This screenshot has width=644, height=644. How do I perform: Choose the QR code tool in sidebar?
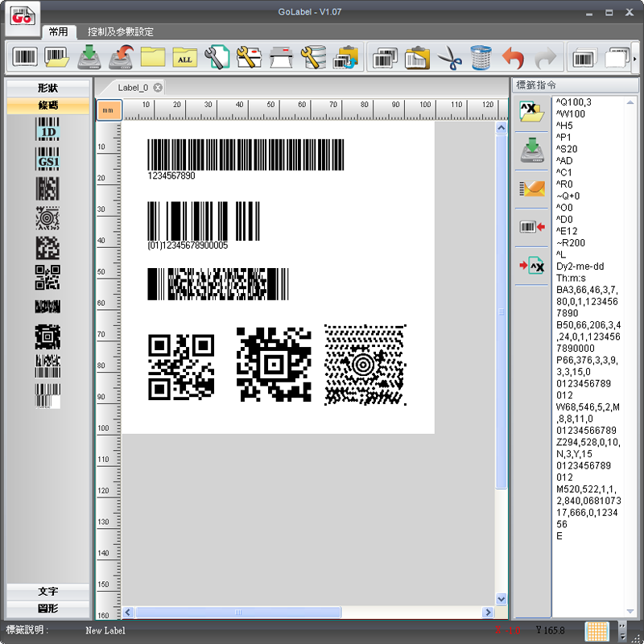(x=47, y=277)
